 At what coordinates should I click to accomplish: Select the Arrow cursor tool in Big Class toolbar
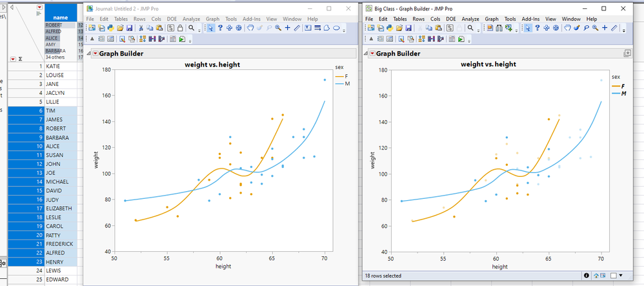pos(528,28)
